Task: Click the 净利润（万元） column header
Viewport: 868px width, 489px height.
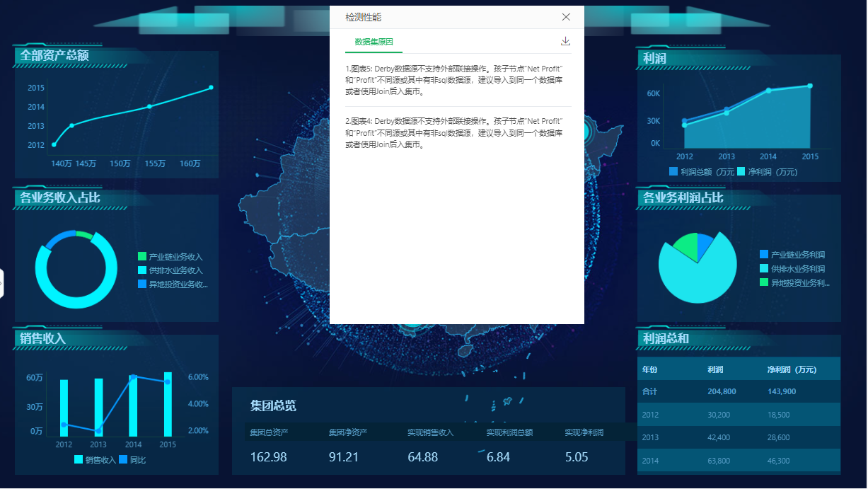Action: coord(792,369)
